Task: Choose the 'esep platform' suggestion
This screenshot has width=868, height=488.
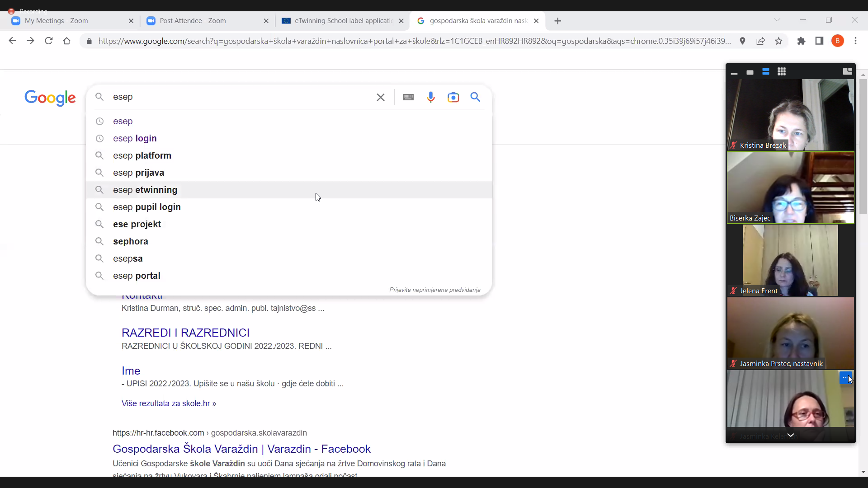Action: pos(289,155)
